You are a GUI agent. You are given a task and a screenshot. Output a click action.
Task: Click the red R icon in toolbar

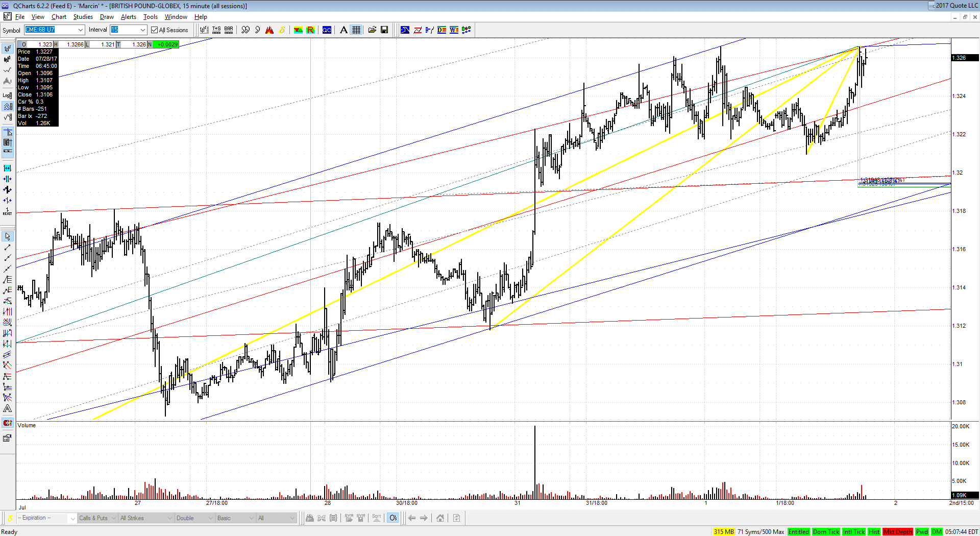310,30
